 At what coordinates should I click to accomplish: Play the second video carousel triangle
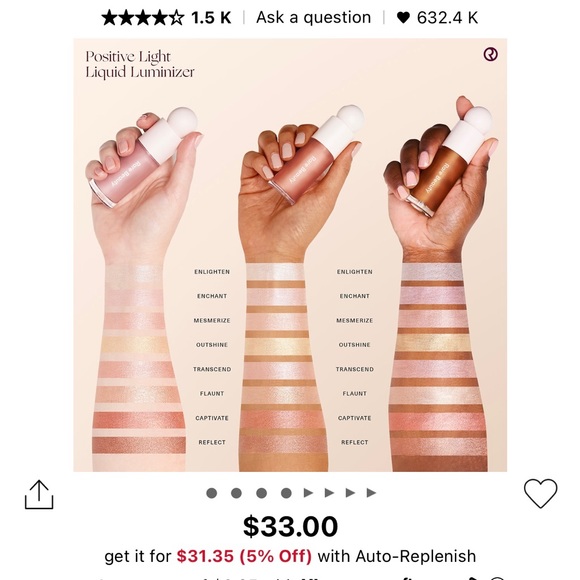point(329,493)
